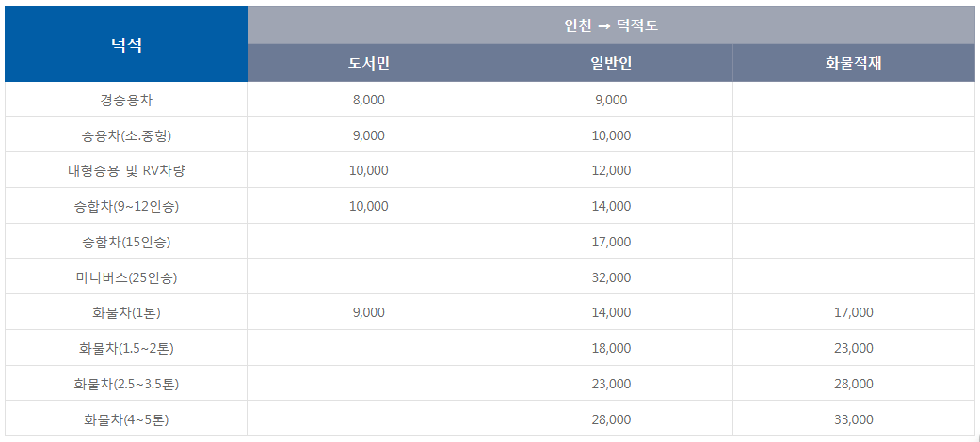This screenshot has height=442, width=980.
Task: Click the 33,000 화물적재 fare
Action: click(x=853, y=419)
